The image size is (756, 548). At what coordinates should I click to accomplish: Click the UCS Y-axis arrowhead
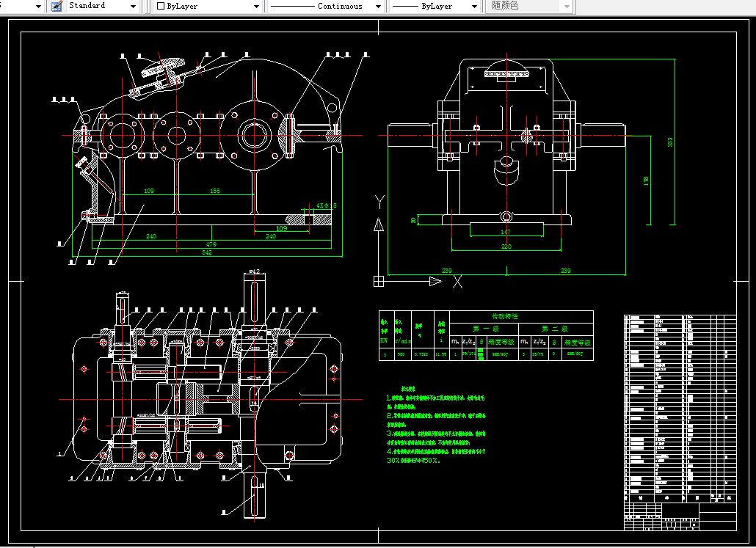379,224
